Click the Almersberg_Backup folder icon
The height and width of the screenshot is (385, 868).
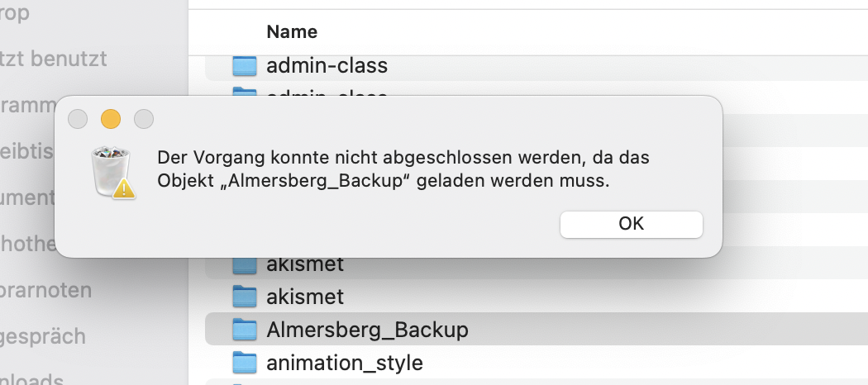pos(246,330)
